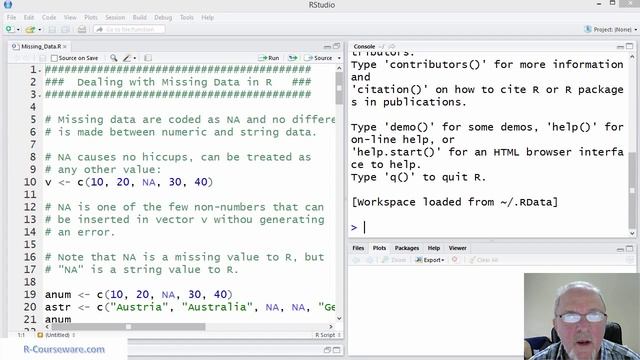
Task: Open the new file type dropdown arrow
Action: (x=18, y=30)
